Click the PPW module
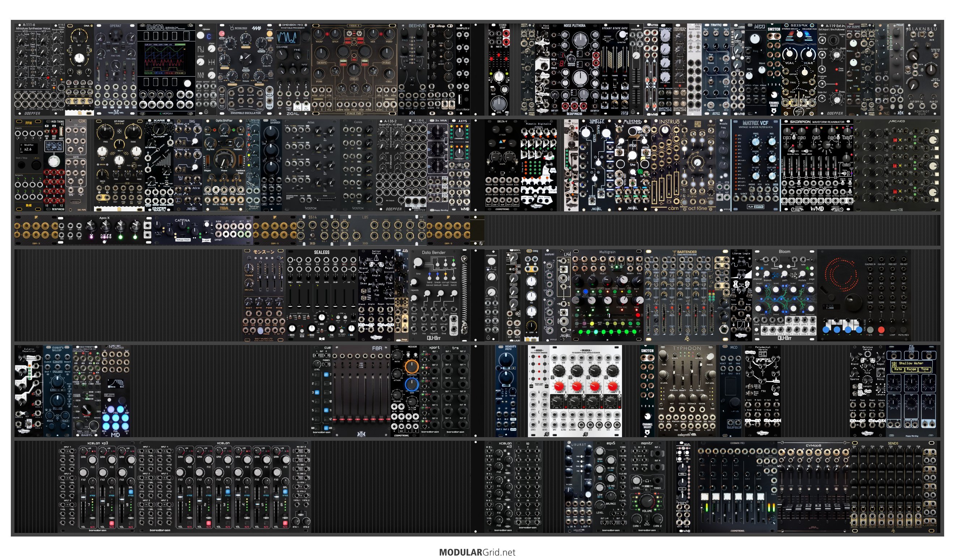This screenshot has width=955, height=560. coord(29,165)
